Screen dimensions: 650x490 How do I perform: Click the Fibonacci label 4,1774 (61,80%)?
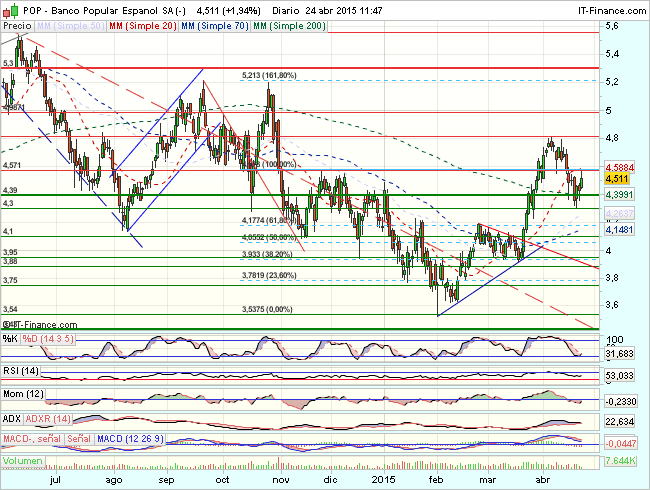coord(269,220)
